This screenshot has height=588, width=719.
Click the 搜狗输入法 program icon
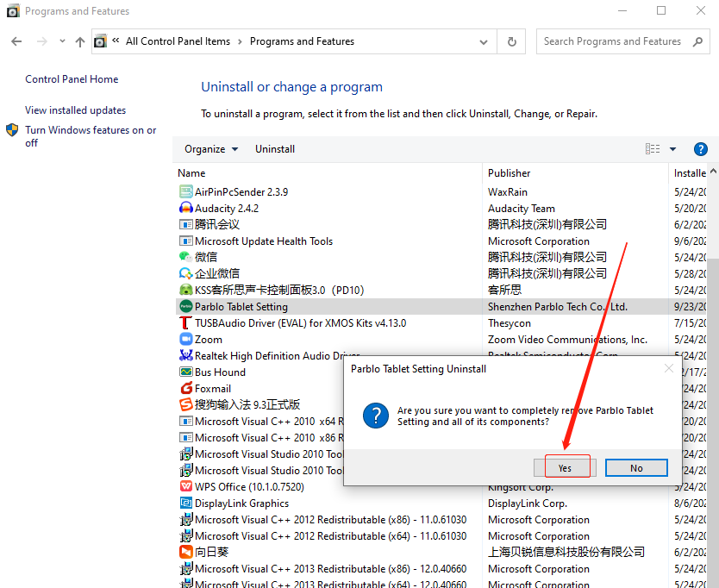pyautogui.click(x=185, y=404)
